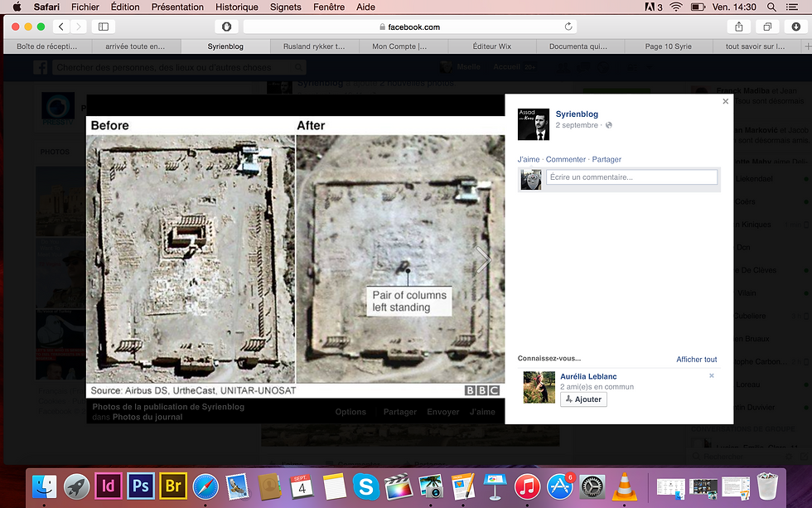
Task: Click Syrienblog profile picture thumbnail
Action: pyautogui.click(x=534, y=124)
